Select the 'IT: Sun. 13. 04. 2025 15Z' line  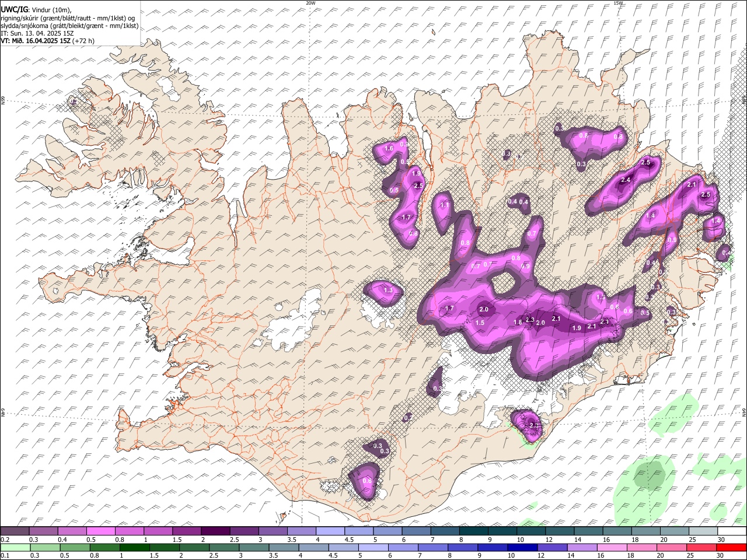[x=37, y=33]
